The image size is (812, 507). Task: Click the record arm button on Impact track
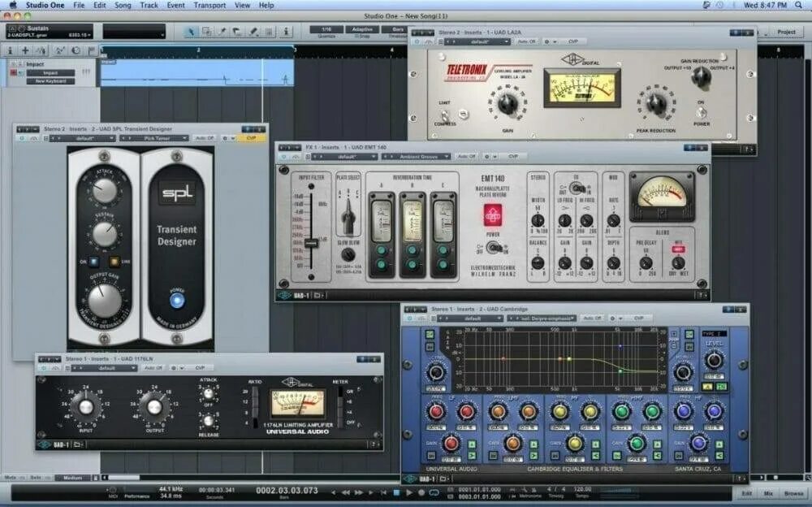coord(14,73)
